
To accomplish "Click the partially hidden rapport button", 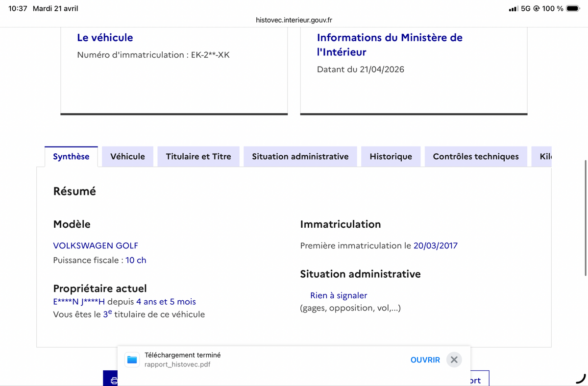I will (474, 378).
